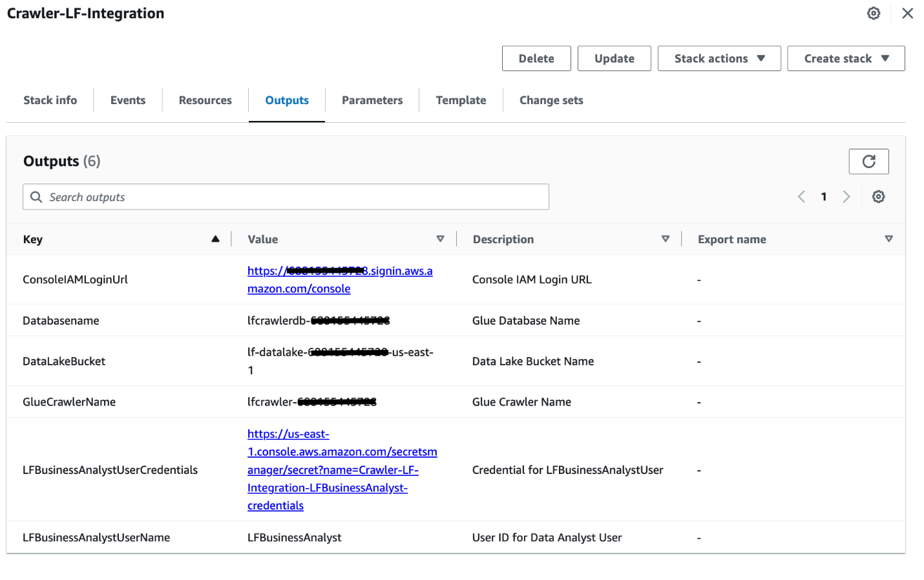Screen dimensions: 924x580
Task: Open the Events tab
Action: pos(128,100)
